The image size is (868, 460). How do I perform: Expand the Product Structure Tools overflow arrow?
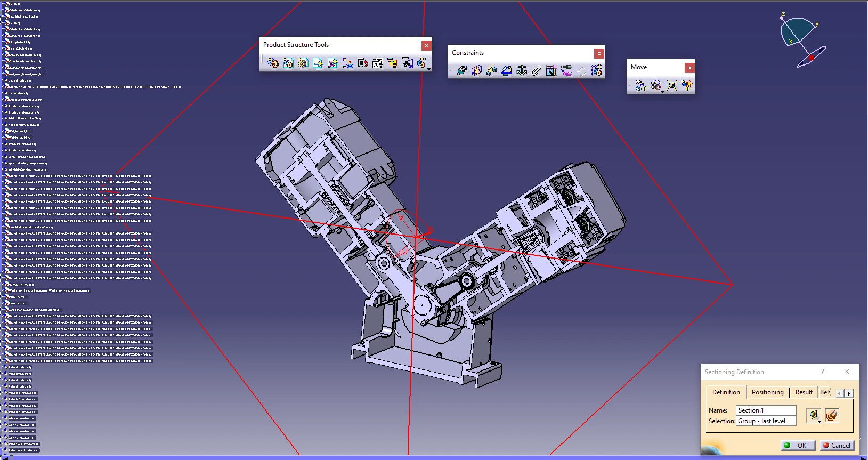point(429,69)
